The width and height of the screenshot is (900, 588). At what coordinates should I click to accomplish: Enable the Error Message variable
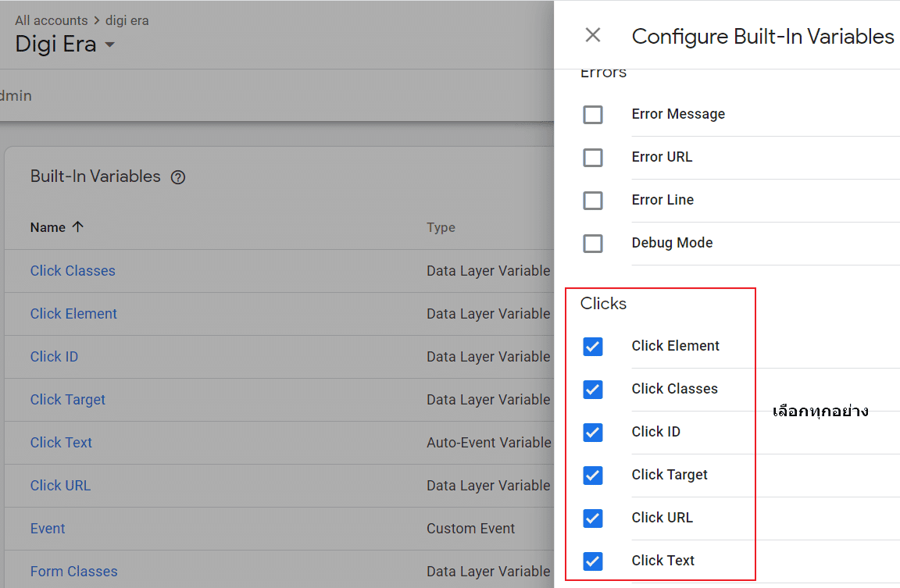coord(593,115)
